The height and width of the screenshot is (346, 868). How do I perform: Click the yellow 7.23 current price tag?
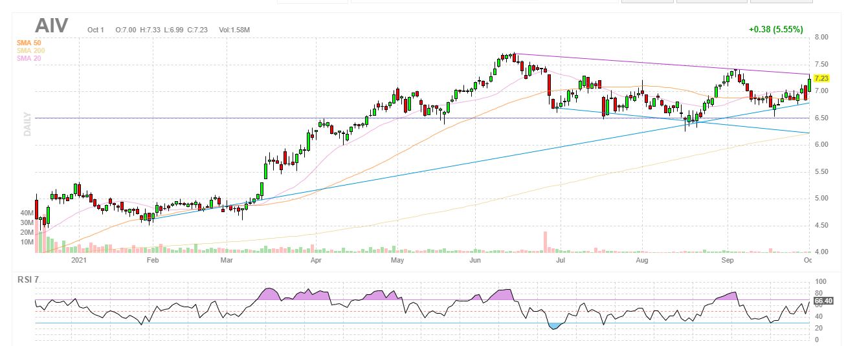coord(822,78)
